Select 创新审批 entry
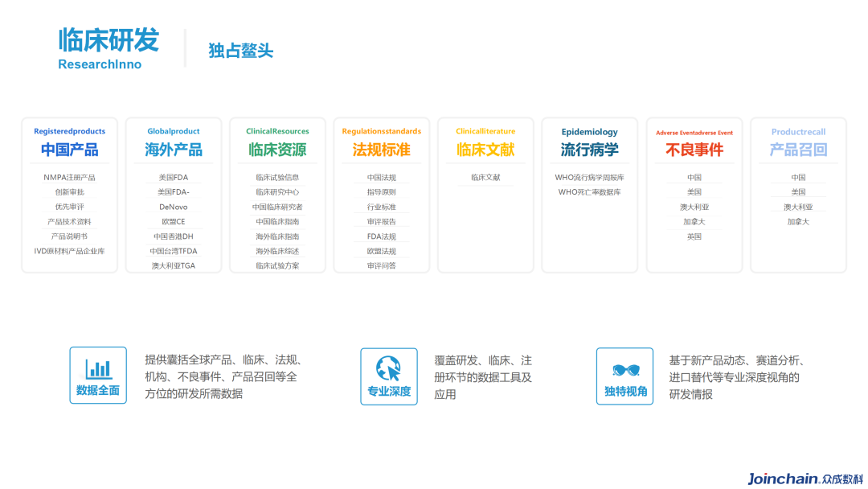 click(x=69, y=192)
